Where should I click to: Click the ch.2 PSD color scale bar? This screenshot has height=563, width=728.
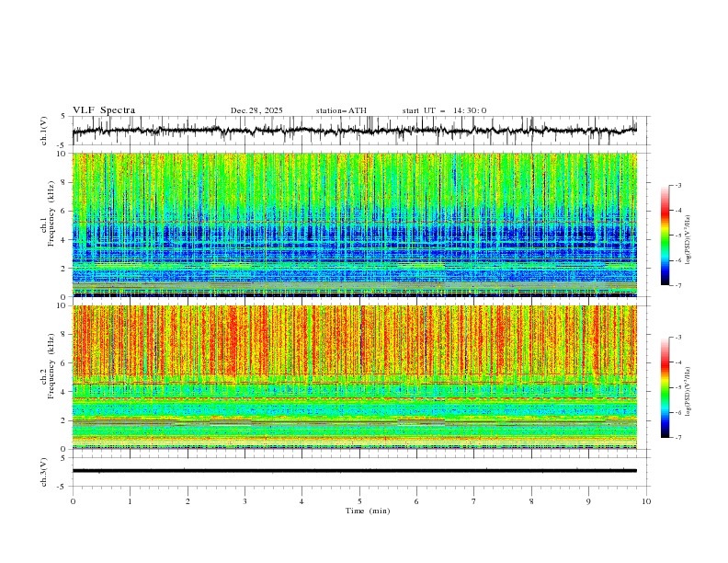[665, 387]
